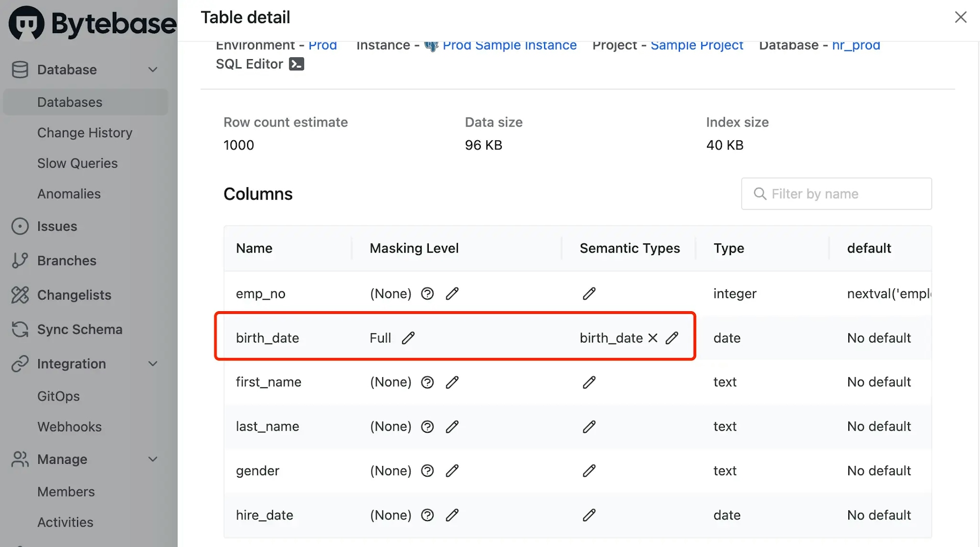The image size is (980, 547).
Task: Click the search icon in the Filter by name box
Action: 760,194
